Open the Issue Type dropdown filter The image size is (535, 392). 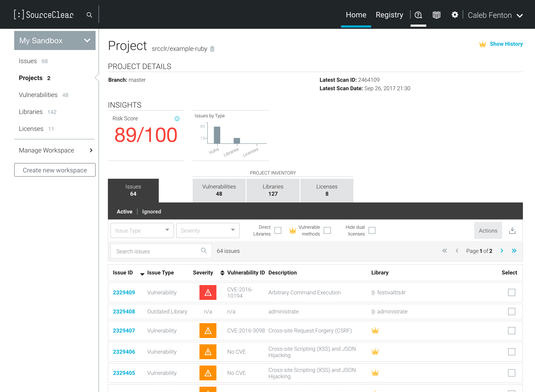coord(142,230)
